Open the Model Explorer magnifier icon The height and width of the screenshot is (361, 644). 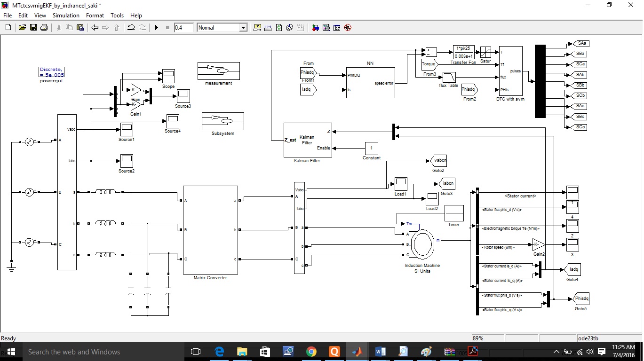coord(326,28)
